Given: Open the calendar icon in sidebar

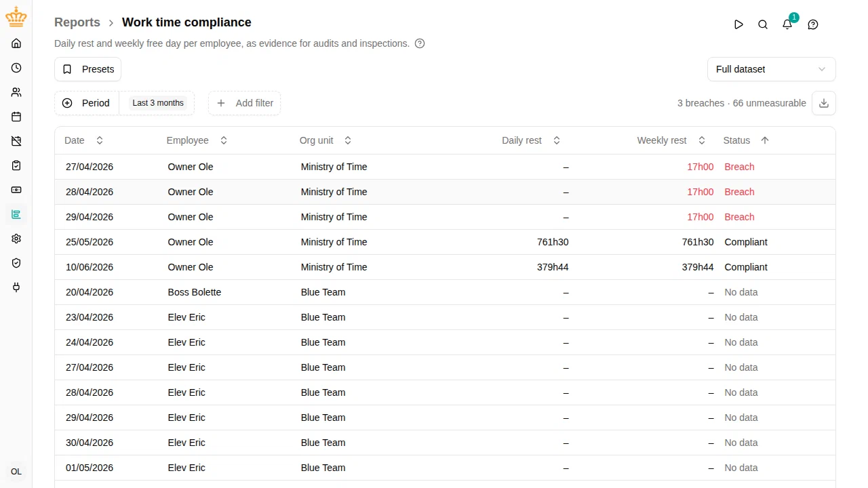Looking at the screenshot, I should click(x=16, y=117).
